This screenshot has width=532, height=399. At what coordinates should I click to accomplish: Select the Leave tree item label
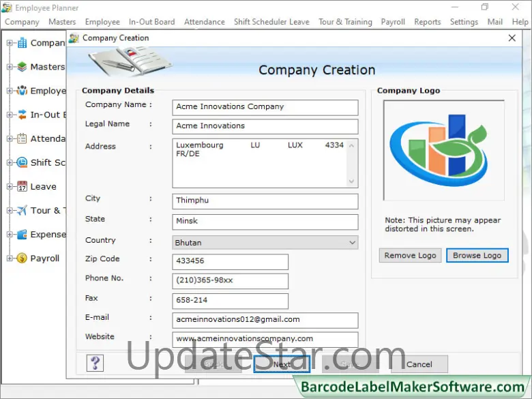point(44,187)
